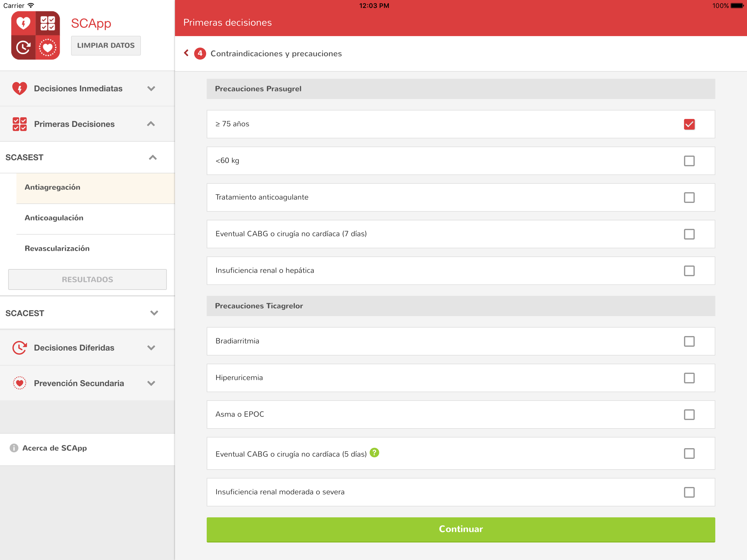Click the SCApp logo icon

[36, 36]
